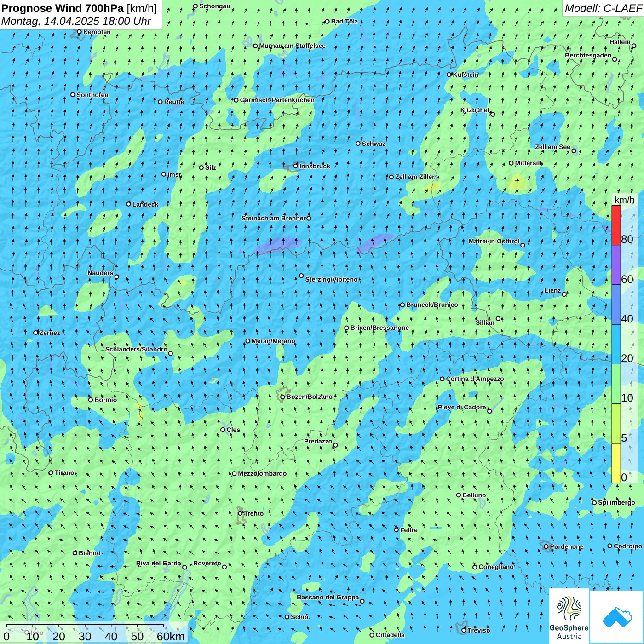
Task: Select the Kufstein label
Action: click(466, 75)
